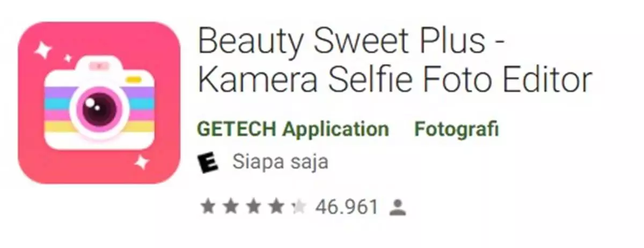Click the 46.961 review count
Image resolution: width=644 pixels, height=248 pixels.
[x=347, y=207]
